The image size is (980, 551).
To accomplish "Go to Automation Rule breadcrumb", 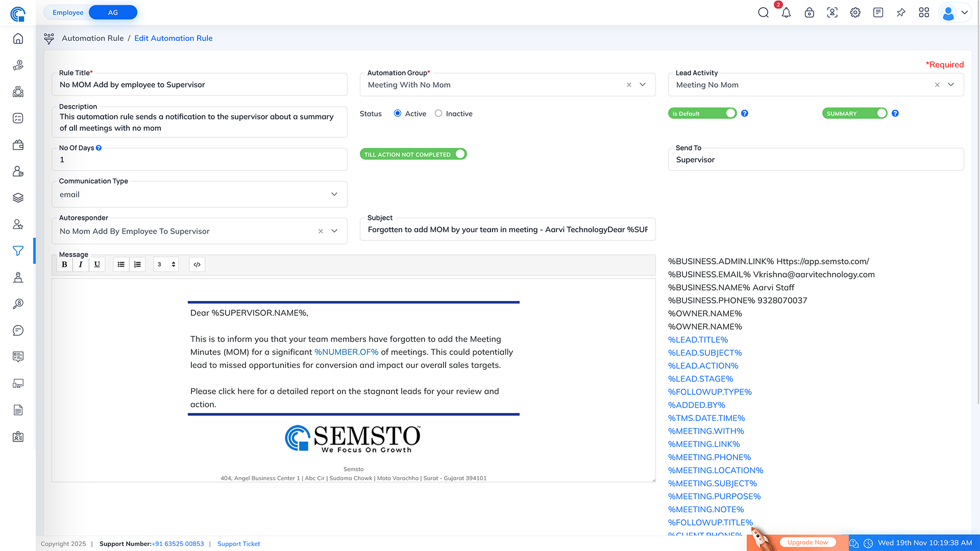I will pyautogui.click(x=92, y=38).
